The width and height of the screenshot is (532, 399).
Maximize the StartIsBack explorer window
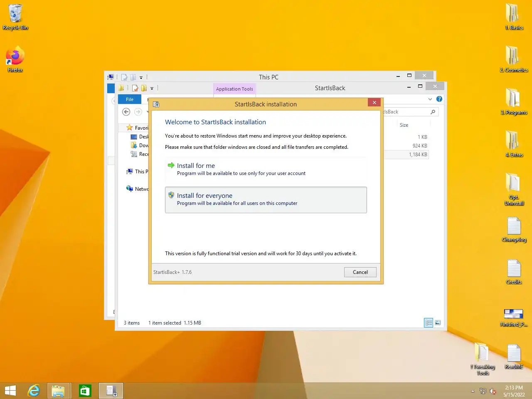pyautogui.click(x=420, y=86)
